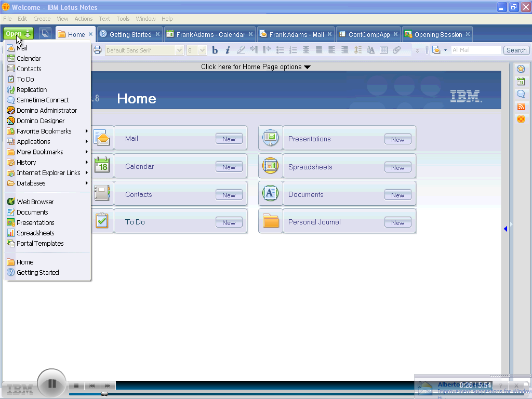
Task: Expand Favorite Bookmarks submenu
Action: tap(47, 131)
